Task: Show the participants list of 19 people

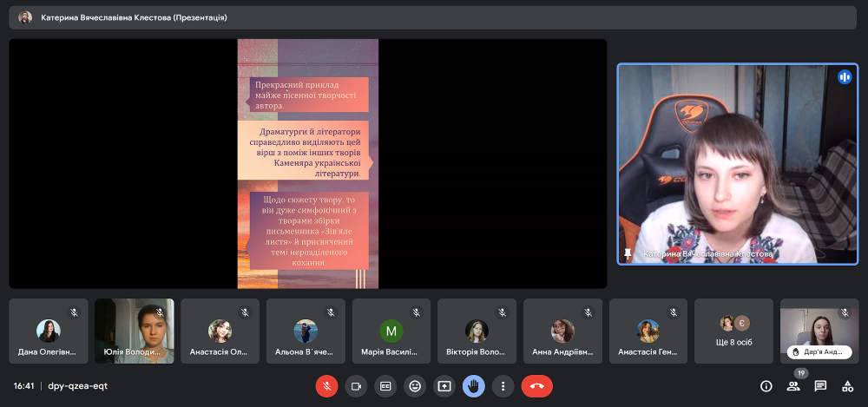Action: [x=793, y=386]
